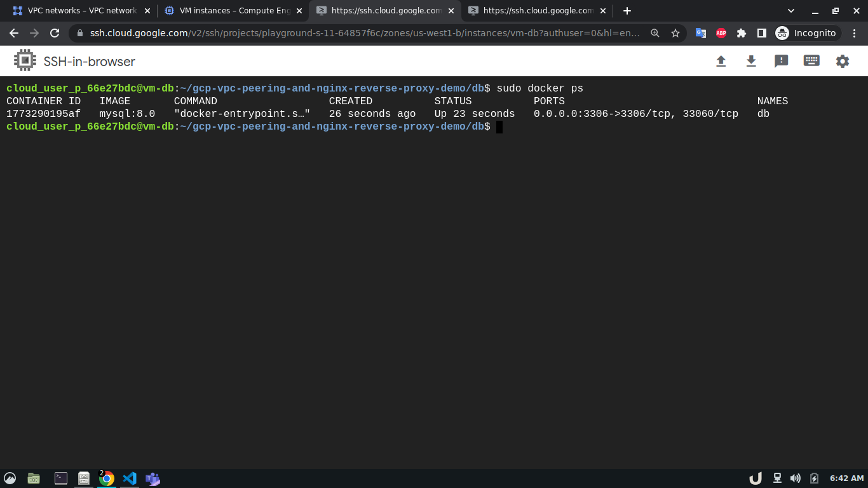This screenshot has width=868, height=488.
Task: Click the port mapping 0.0.0.0:3306->3306/tcp
Action: 605,114
